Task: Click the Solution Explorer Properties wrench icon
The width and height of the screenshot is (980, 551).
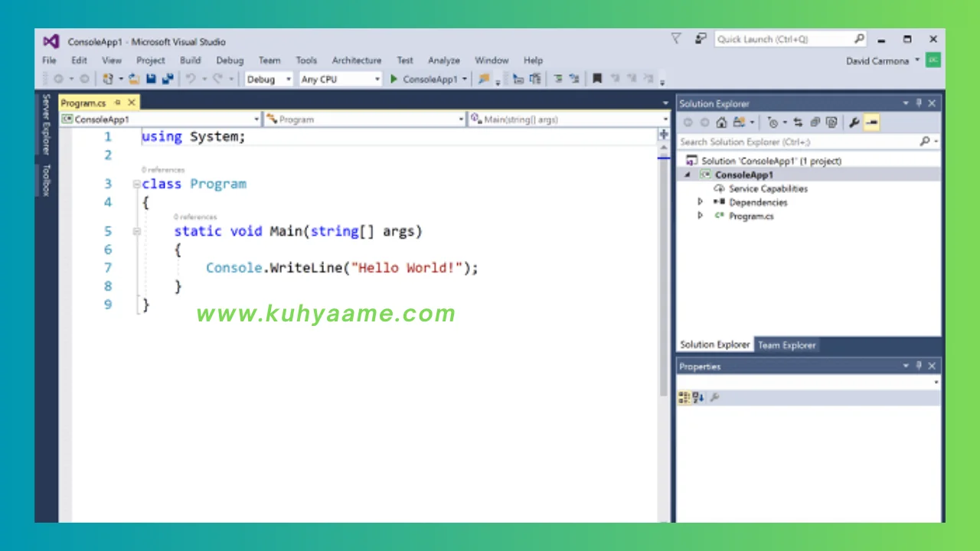Action: pos(854,122)
